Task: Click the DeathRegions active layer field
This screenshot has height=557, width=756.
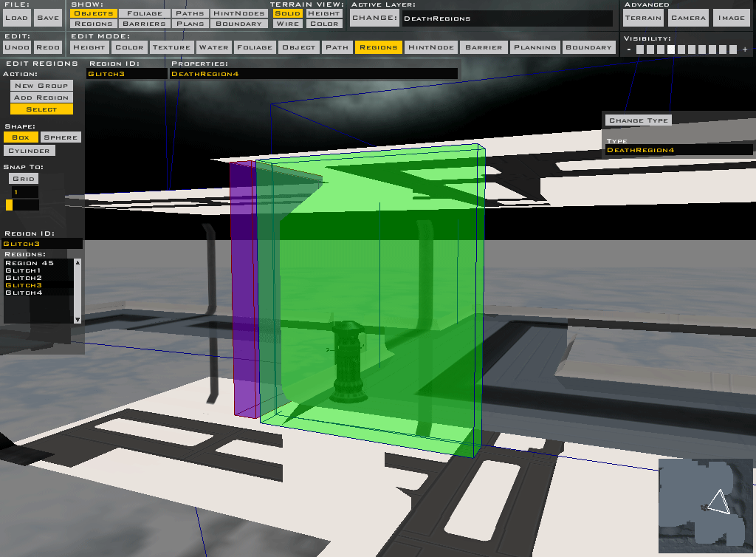Action: [507, 18]
